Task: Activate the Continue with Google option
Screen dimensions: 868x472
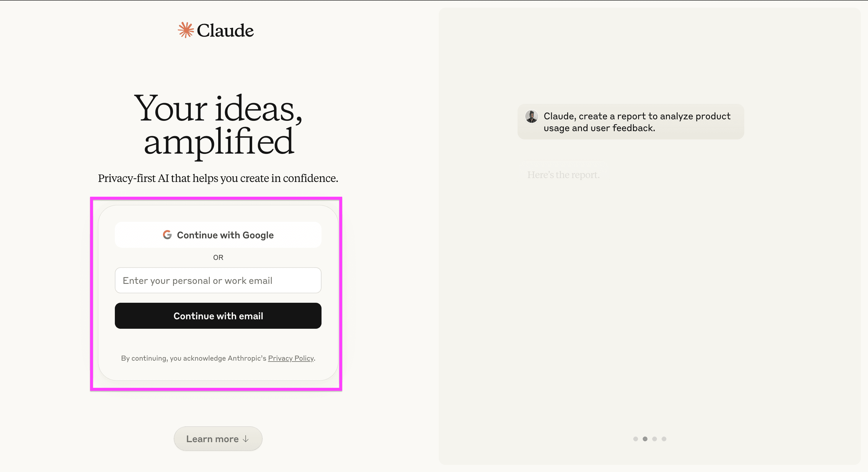Action: pyautogui.click(x=218, y=235)
